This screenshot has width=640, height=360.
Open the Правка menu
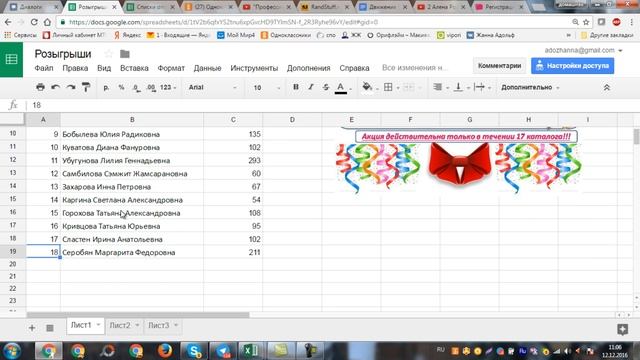(75, 68)
